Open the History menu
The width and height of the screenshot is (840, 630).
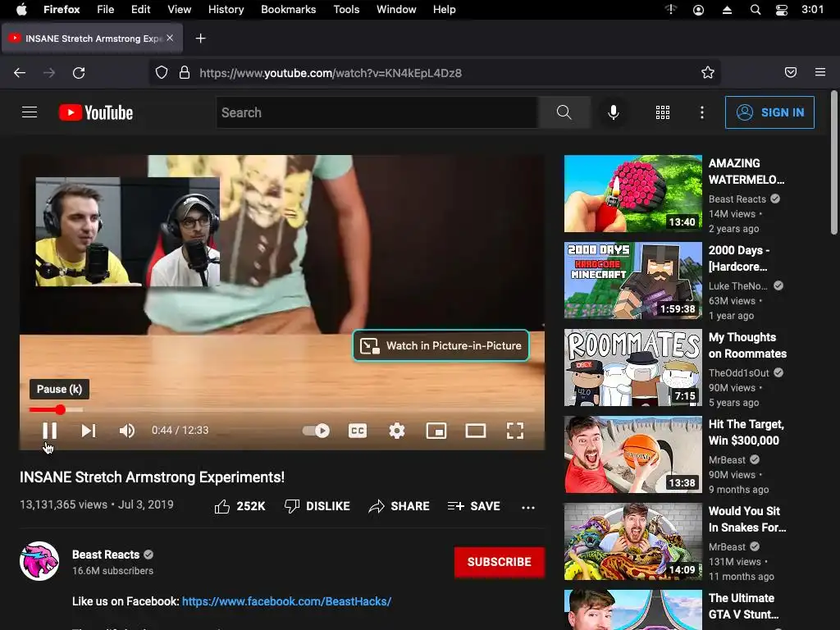click(226, 10)
